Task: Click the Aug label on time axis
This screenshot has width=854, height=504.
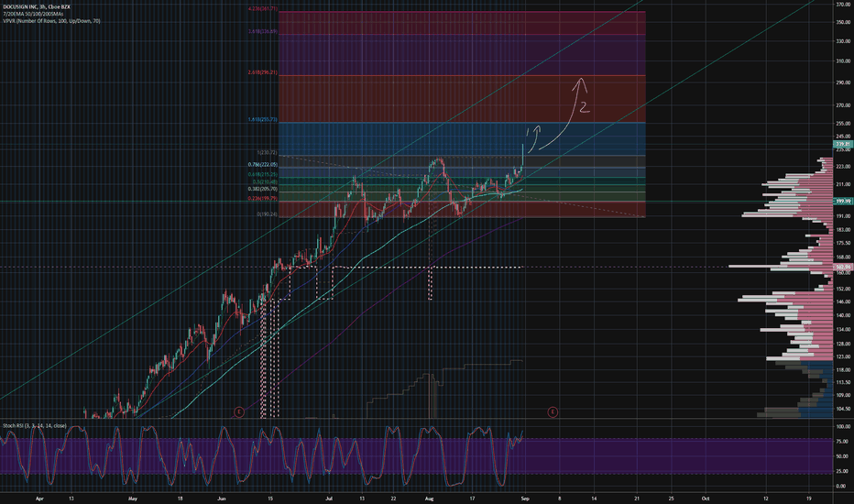Action: (429, 498)
